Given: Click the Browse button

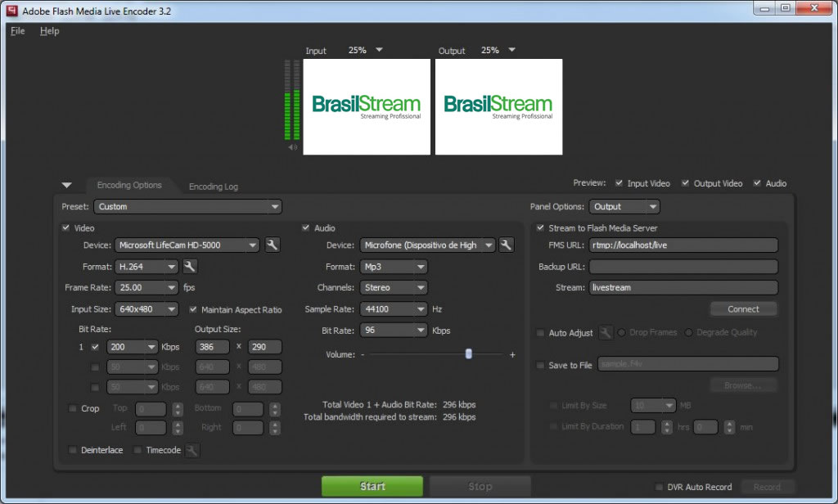Looking at the screenshot, I should pos(743,385).
